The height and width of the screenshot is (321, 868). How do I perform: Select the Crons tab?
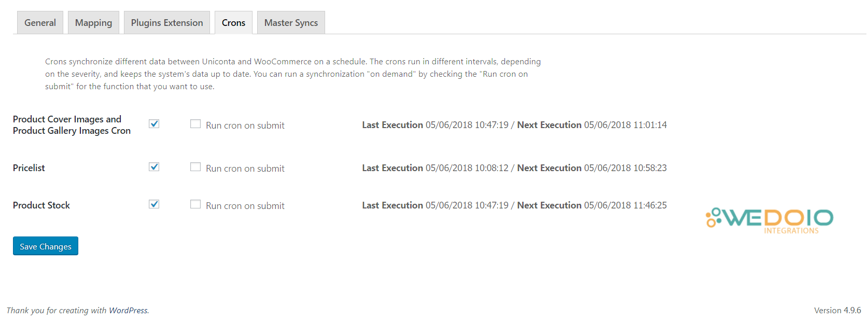click(233, 23)
